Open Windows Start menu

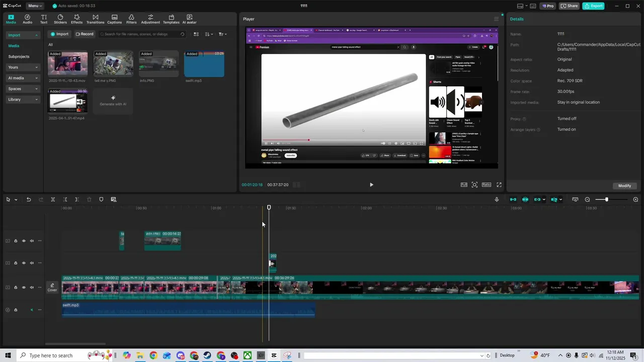coord(8,355)
